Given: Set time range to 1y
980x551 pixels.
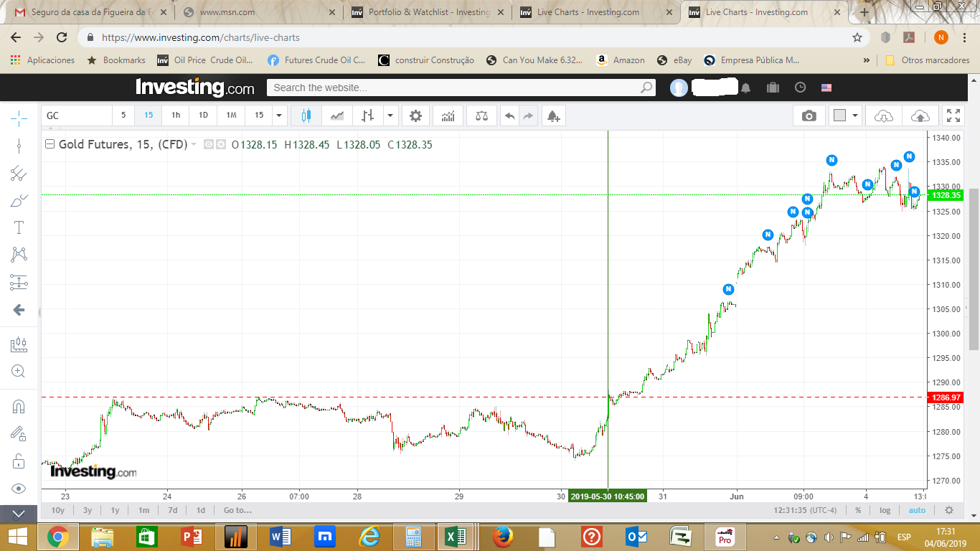Looking at the screenshot, I should click(x=115, y=510).
